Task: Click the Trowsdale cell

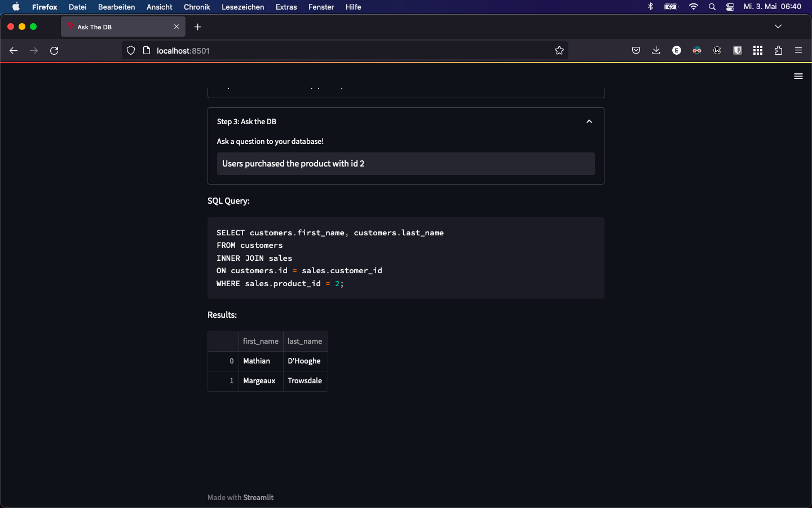Action: 305,380
